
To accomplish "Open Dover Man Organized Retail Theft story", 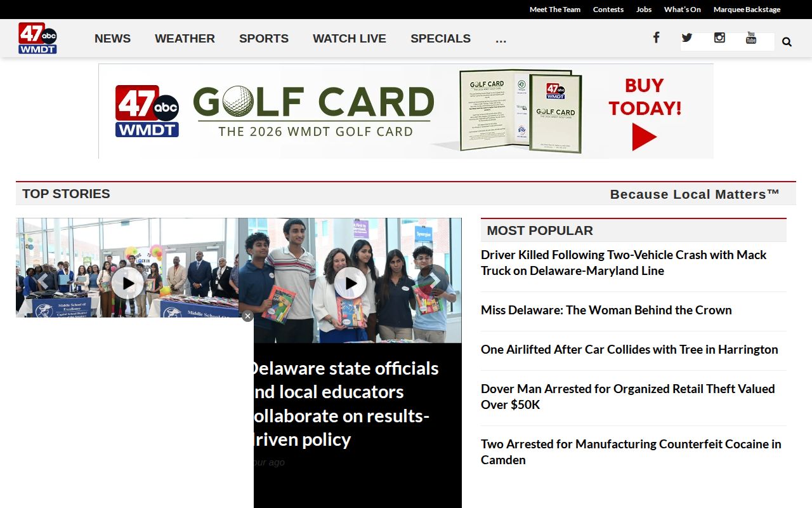I will (x=627, y=396).
